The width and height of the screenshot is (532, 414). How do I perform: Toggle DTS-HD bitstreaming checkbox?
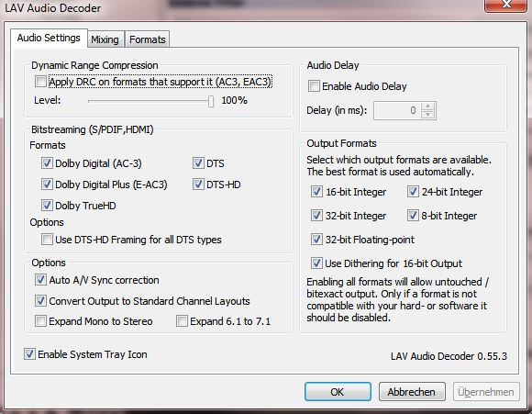pyautogui.click(x=198, y=185)
